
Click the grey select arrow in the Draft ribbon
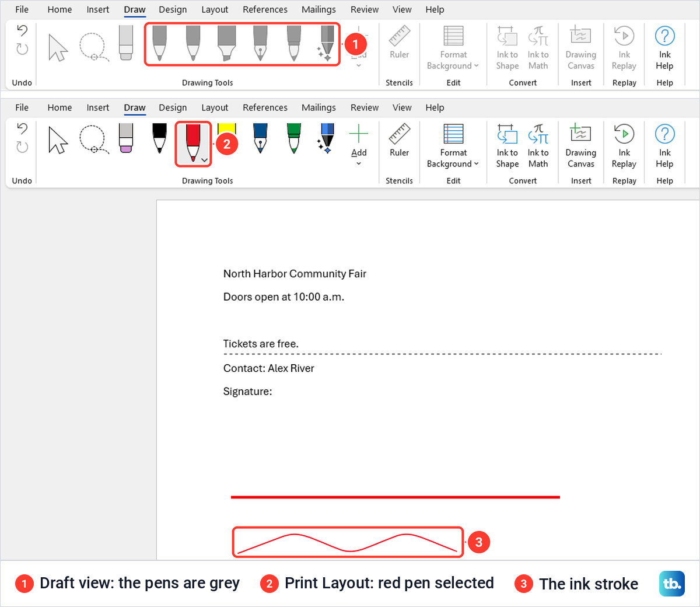click(x=58, y=47)
